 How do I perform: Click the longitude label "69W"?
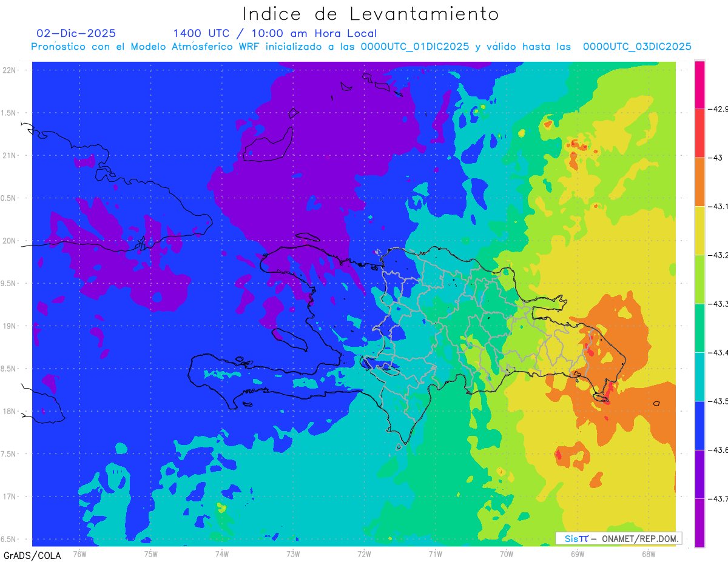[578, 554]
